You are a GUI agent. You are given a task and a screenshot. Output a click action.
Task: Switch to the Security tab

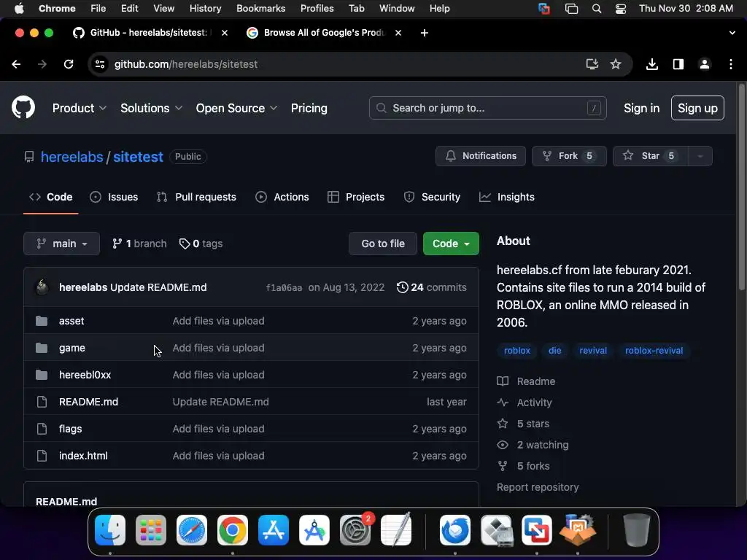[x=432, y=197]
